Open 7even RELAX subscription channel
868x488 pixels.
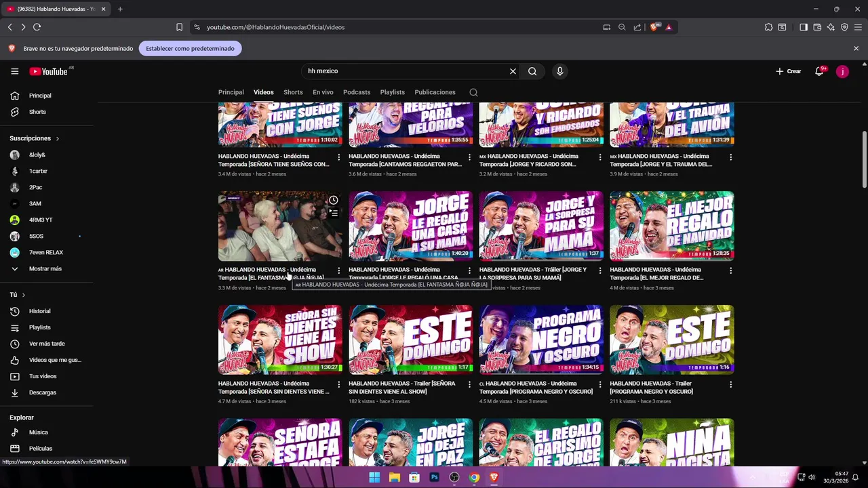45,252
